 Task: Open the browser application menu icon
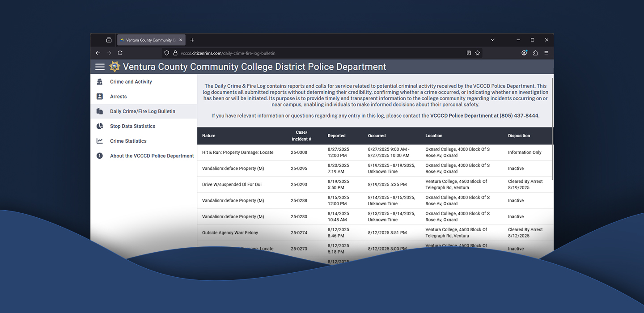pos(547,53)
